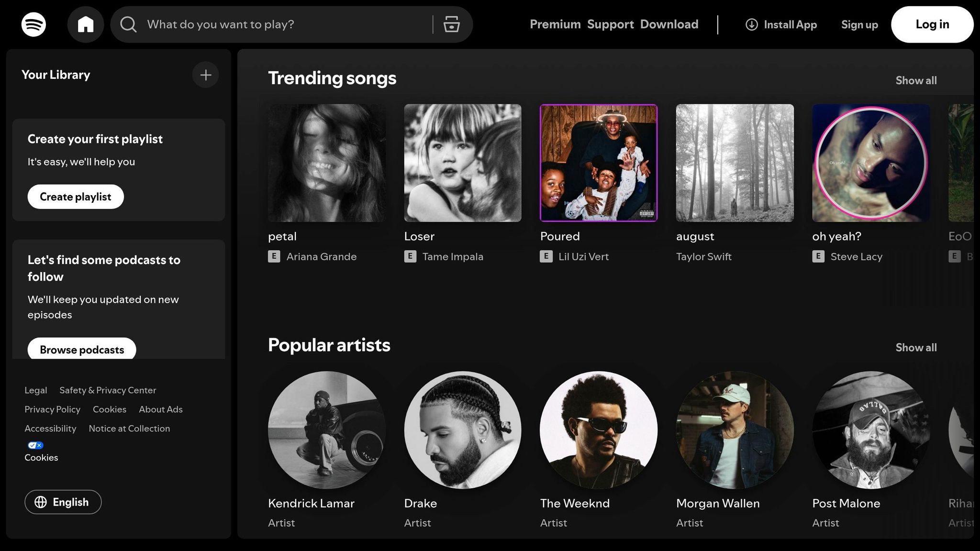Click the Ariana Grande artist name
Viewport: 980px width, 551px height.
[322, 257]
